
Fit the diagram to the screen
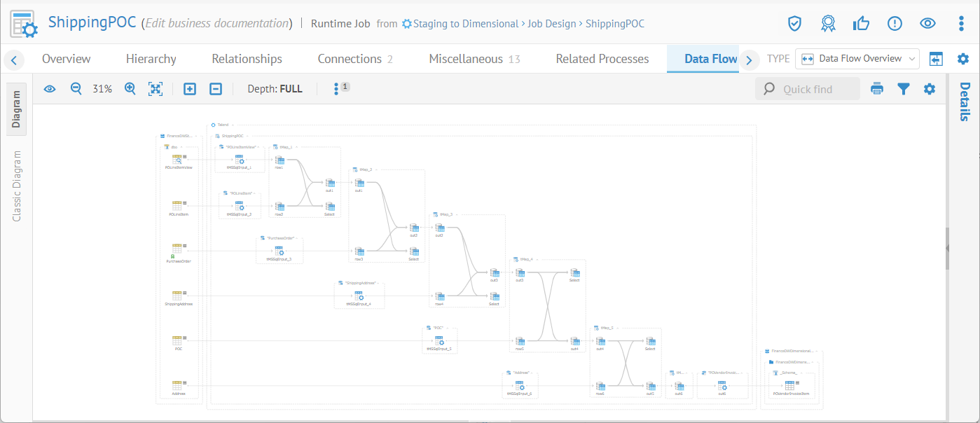pyautogui.click(x=156, y=89)
